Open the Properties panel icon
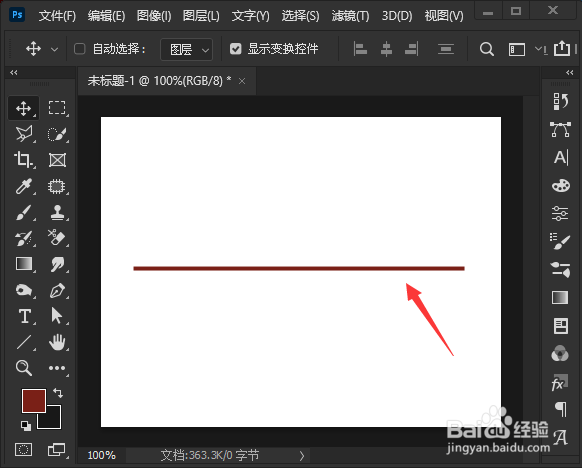Screen dimensions: 582x468 [560, 326]
